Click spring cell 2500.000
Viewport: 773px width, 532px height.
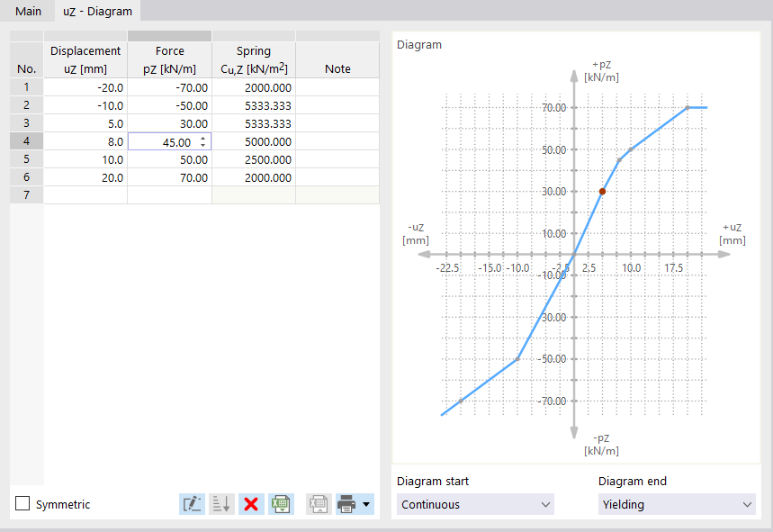(254, 159)
